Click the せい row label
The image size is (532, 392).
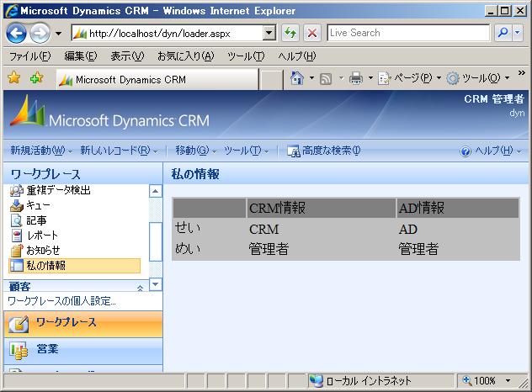pyautogui.click(x=188, y=228)
